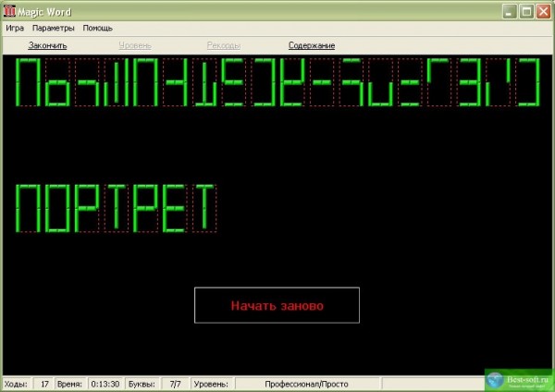The image size is (555, 392).
Task: Maximize the Magic Word window
Action: click(526, 12)
